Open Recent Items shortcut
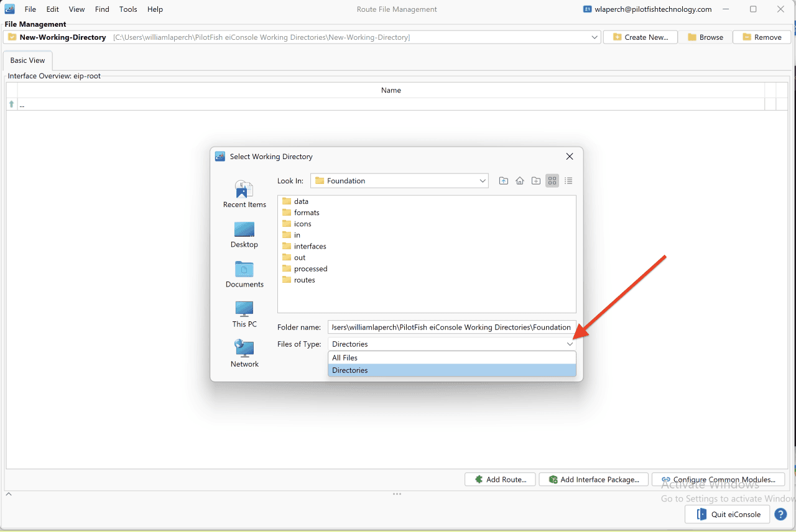Viewport: 796px width, 532px height. 244,194
